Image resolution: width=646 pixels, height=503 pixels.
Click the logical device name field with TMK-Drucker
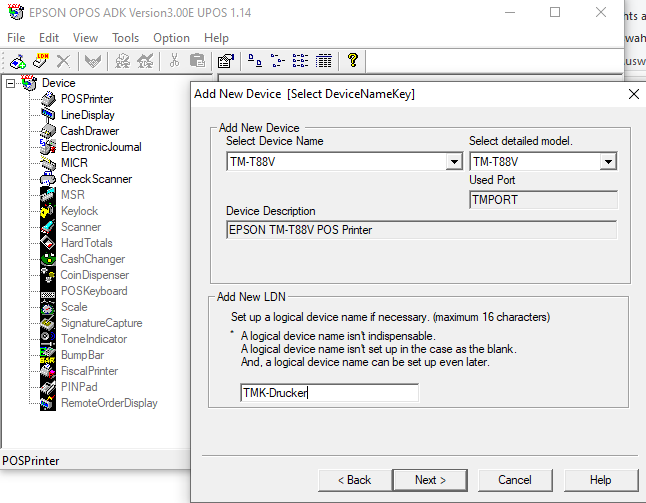[x=329, y=393]
